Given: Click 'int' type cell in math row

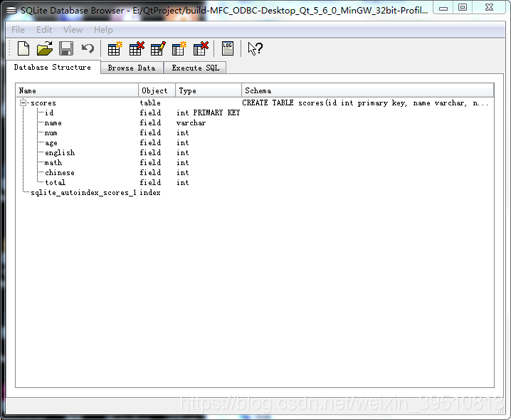Looking at the screenshot, I should click(x=182, y=163).
